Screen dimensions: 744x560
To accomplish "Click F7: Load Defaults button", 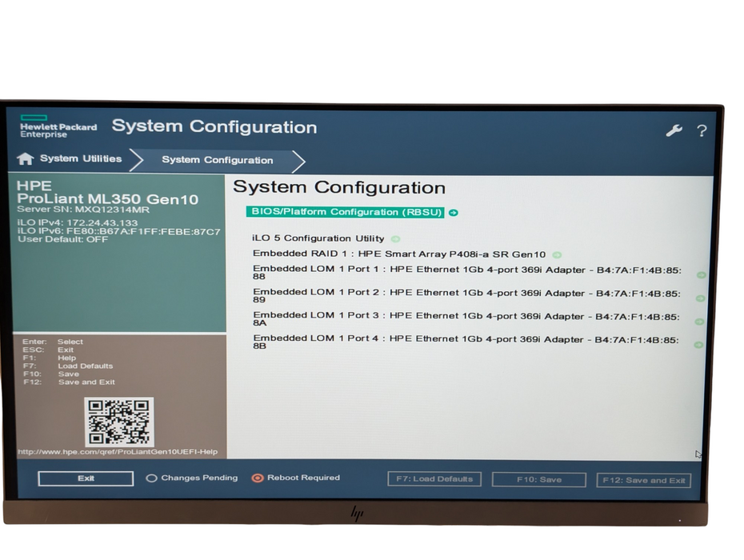I will click(434, 479).
